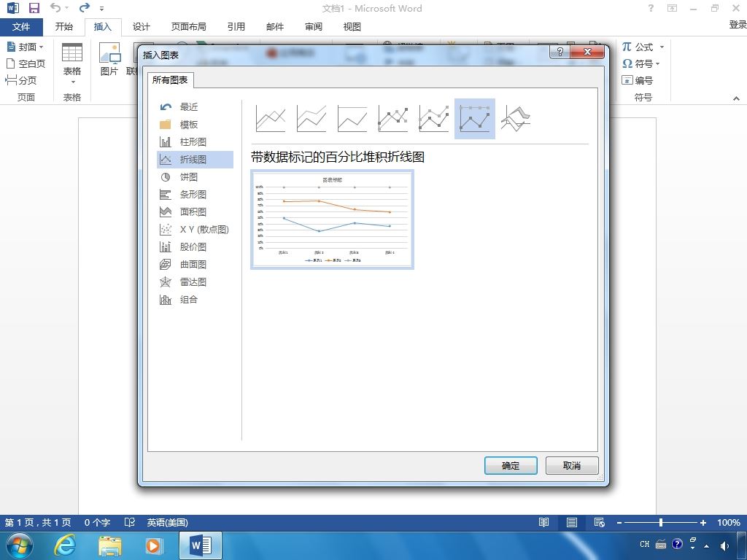This screenshot has width=747, height=560.
Task: Open Word Help question mark icon
Action: point(651,8)
